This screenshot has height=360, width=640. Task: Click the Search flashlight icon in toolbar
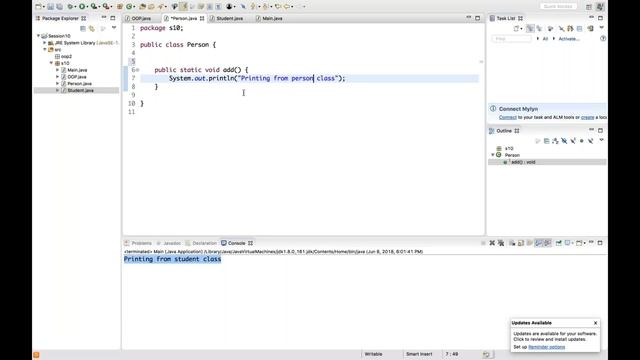point(161,7)
